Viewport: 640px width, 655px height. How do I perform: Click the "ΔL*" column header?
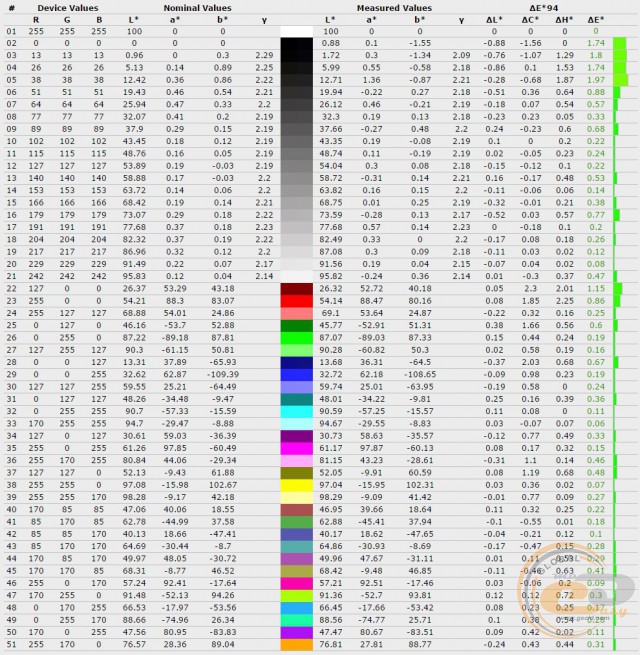(494, 20)
